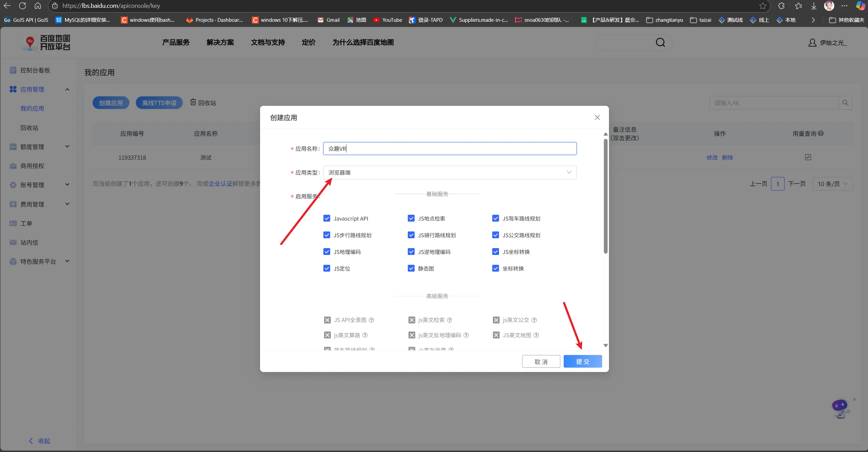Select 我的应用 in the sidebar

pyautogui.click(x=32, y=108)
